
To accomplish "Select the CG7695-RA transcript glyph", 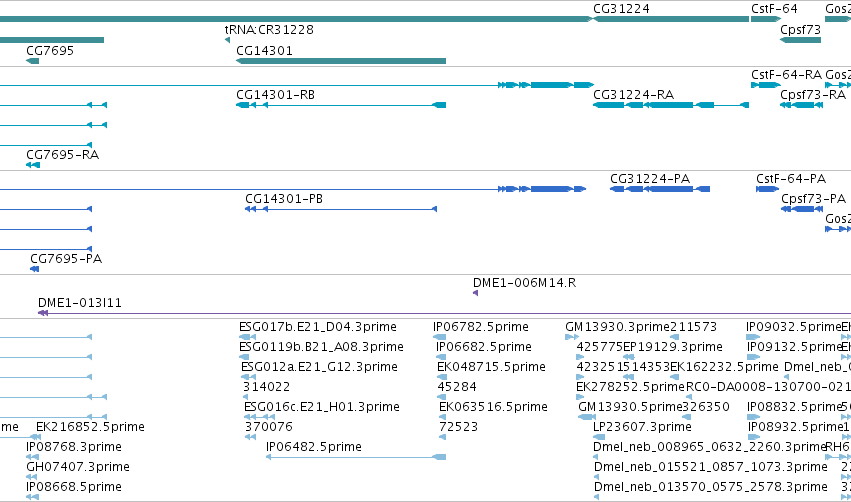I will click(33, 165).
